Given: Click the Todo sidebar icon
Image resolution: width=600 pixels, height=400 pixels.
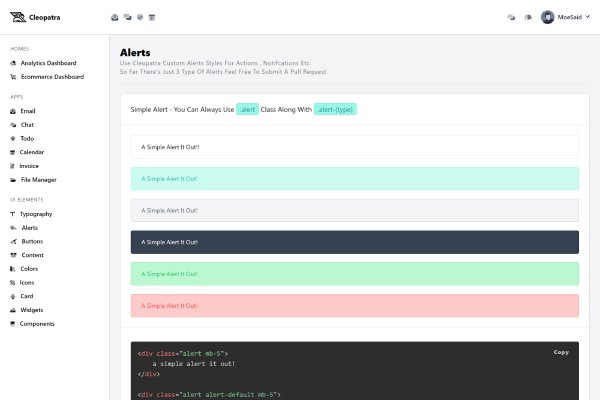Looking at the screenshot, I should click(x=13, y=139).
